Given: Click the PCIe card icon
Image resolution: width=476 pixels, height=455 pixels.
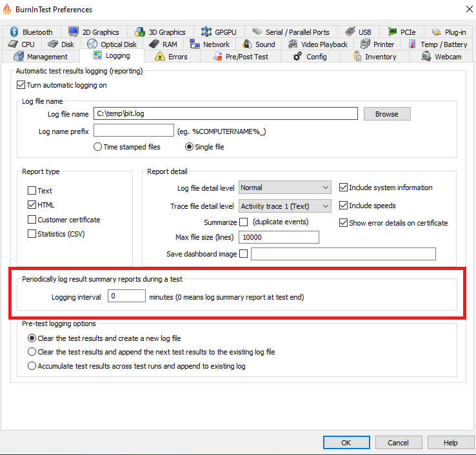Looking at the screenshot, I should (x=392, y=32).
